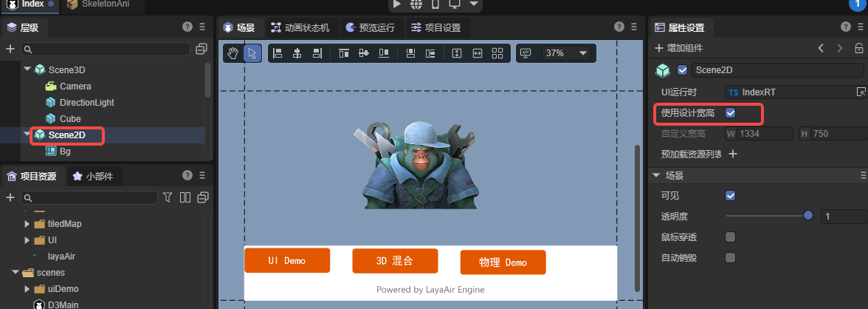Click the play button in top toolbar
Viewport: 868px width, 309px height.
pyautogui.click(x=397, y=4)
